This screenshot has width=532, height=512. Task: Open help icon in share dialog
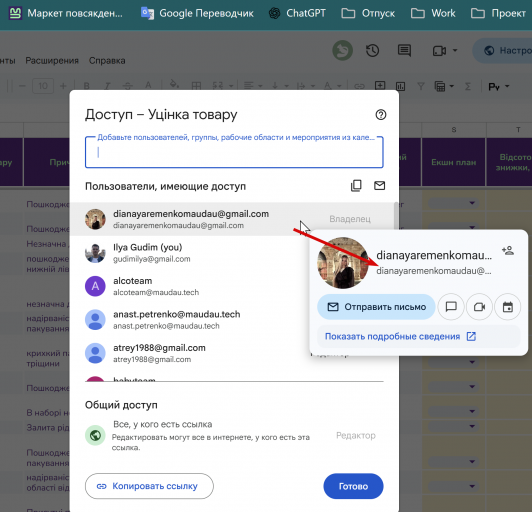pos(381,115)
